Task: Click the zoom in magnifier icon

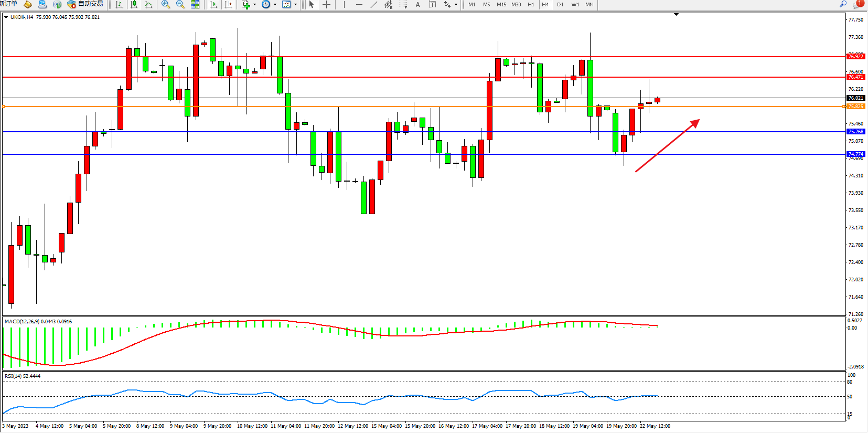Action: pyautogui.click(x=166, y=4)
